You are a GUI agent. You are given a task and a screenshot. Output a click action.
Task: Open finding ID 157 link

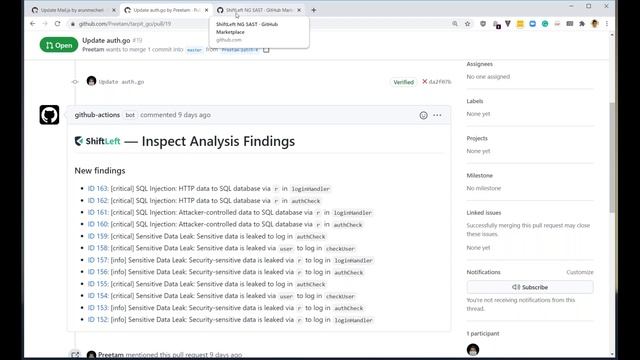98,260
